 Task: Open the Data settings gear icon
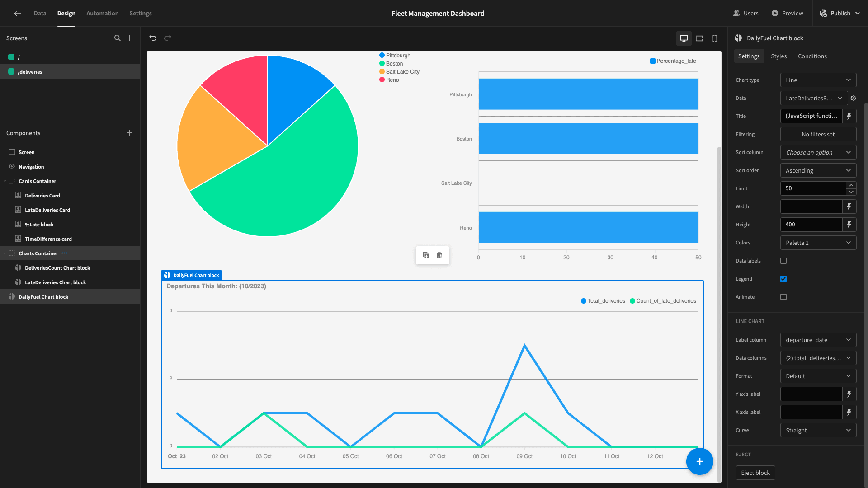854,98
